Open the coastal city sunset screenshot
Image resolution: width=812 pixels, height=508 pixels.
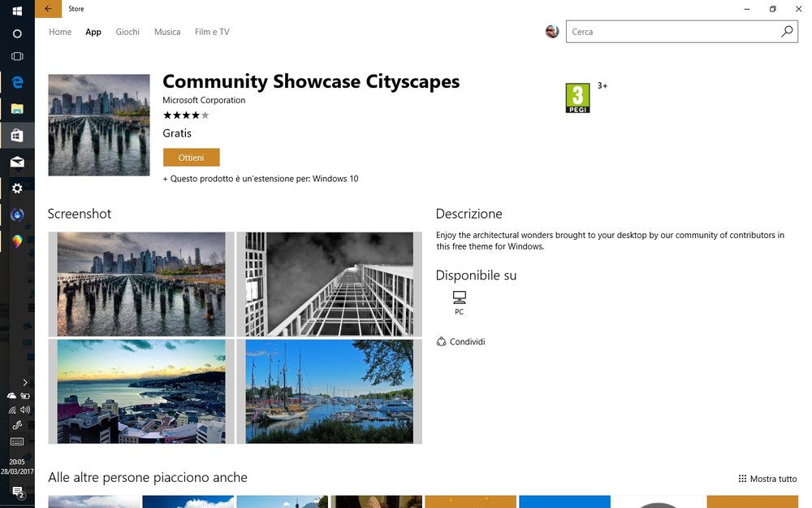[x=141, y=392]
